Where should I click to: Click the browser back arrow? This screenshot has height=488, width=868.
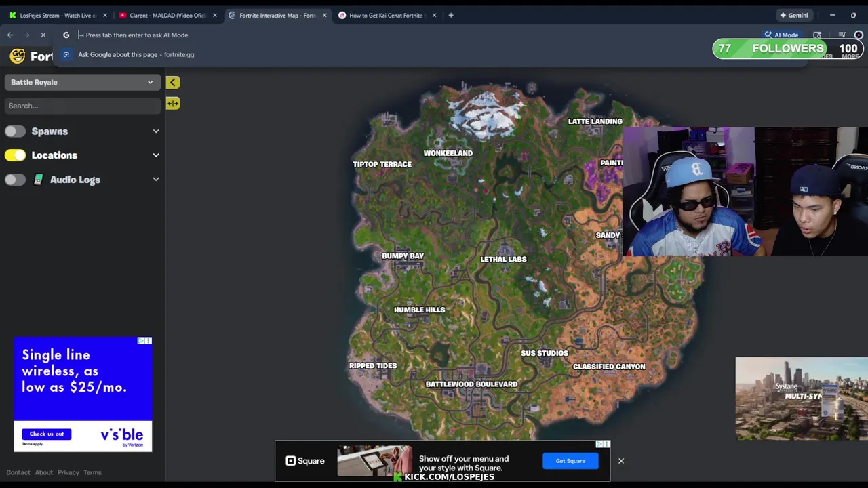(x=10, y=35)
